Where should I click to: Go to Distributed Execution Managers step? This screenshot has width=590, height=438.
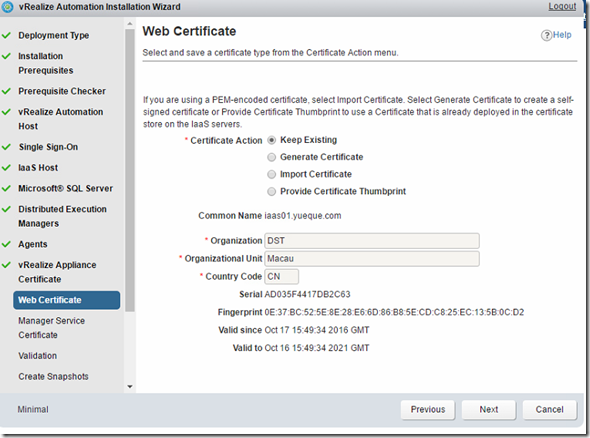click(x=62, y=216)
